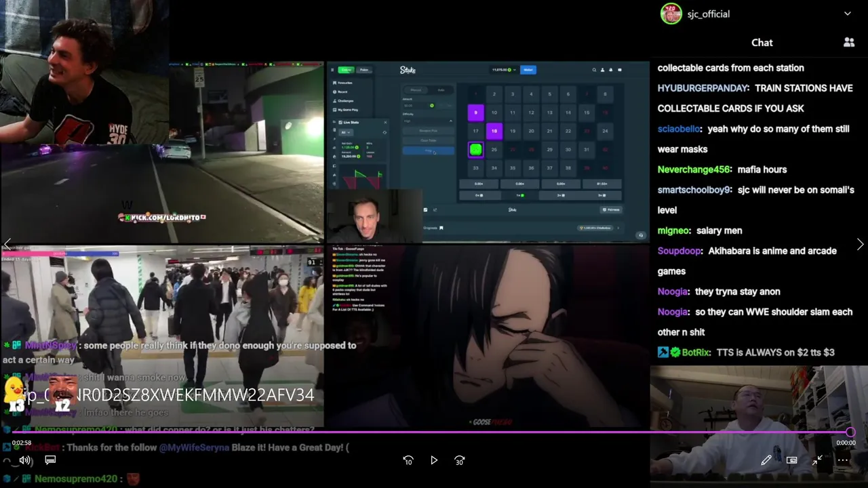
Task: Open the captions icon beside volume
Action: tap(50, 460)
